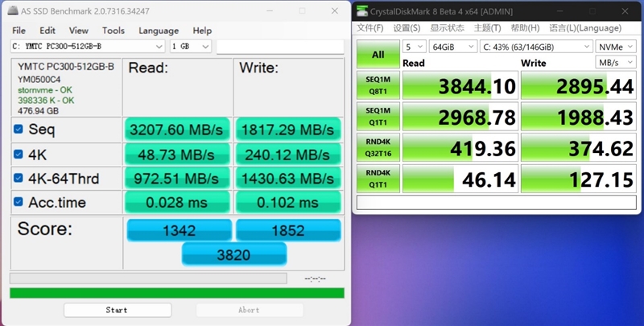
Task: Click the YM0500C4 firmware label
Action: coord(39,79)
